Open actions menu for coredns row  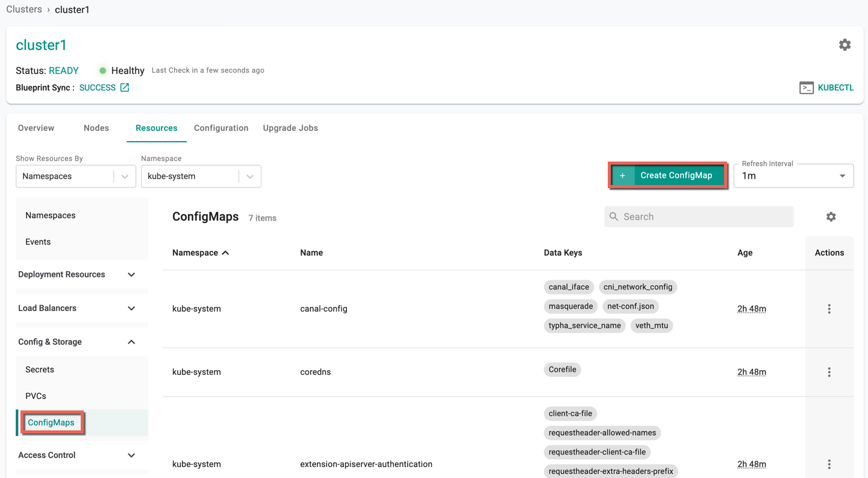coord(829,372)
